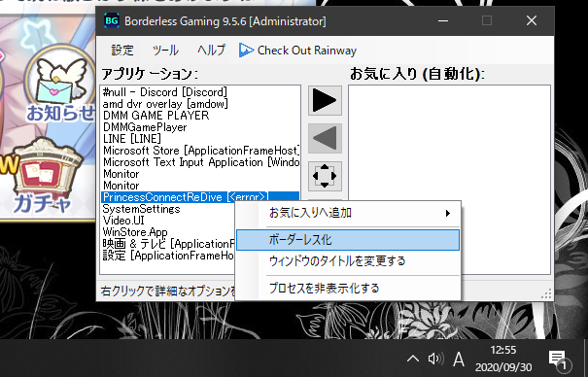Open the 設定 menu

[122, 50]
